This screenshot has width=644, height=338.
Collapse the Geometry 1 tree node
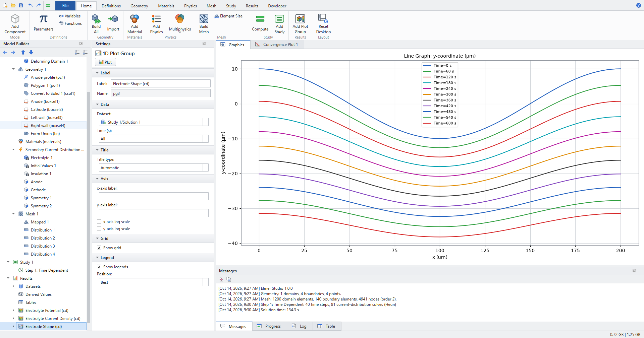[x=13, y=69]
